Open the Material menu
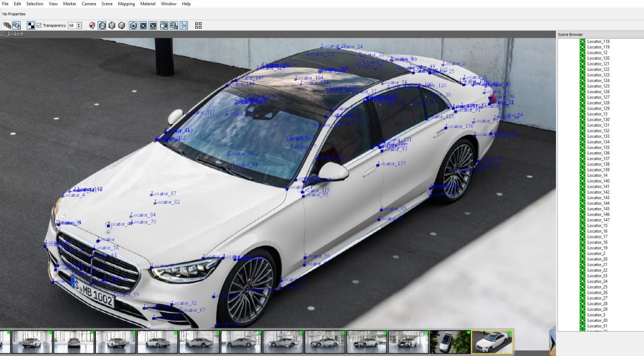The height and width of the screenshot is (356, 644). pos(147,4)
